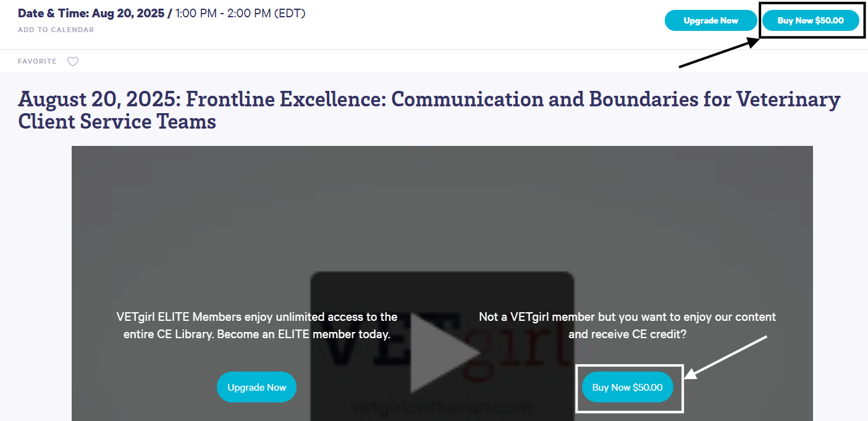The image size is (868, 421).
Task: Click the Upgrade Now button on video overlay
Action: coord(256,388)
